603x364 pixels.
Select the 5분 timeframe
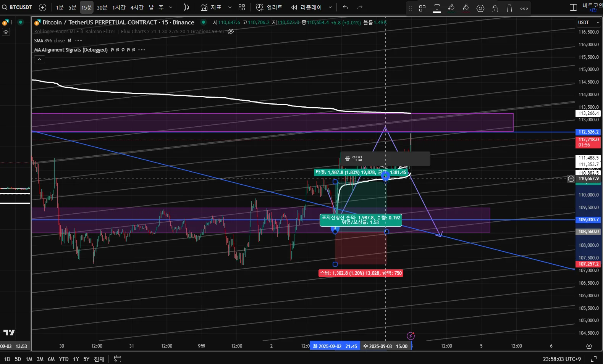coord(72,8)
